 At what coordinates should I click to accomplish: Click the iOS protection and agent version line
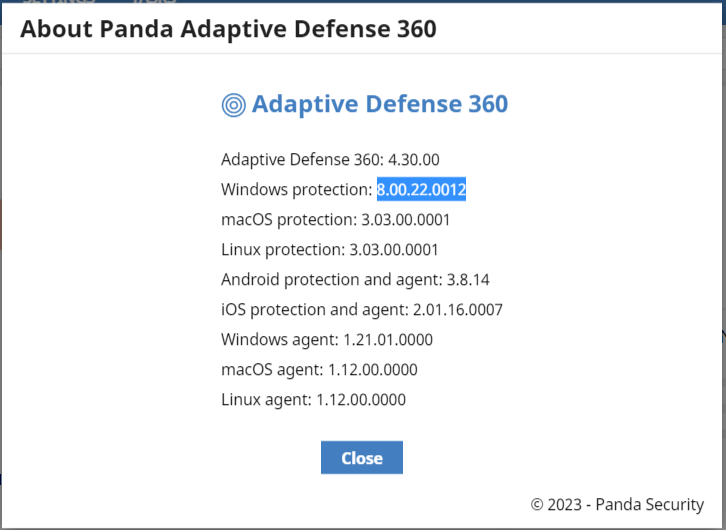(362, 310)
